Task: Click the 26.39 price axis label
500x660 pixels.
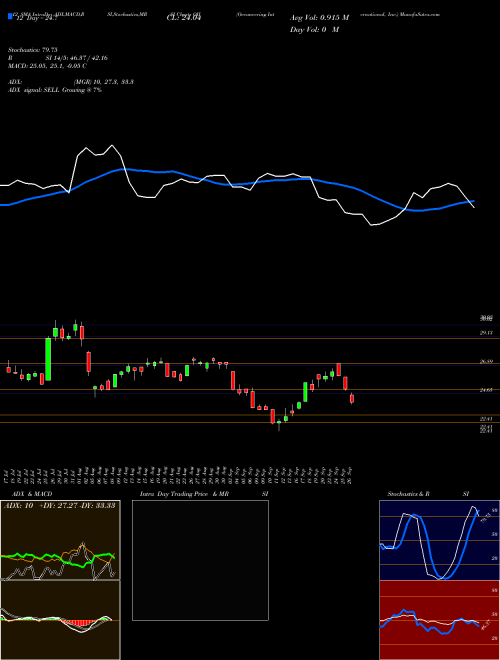Action: [487, 362]
